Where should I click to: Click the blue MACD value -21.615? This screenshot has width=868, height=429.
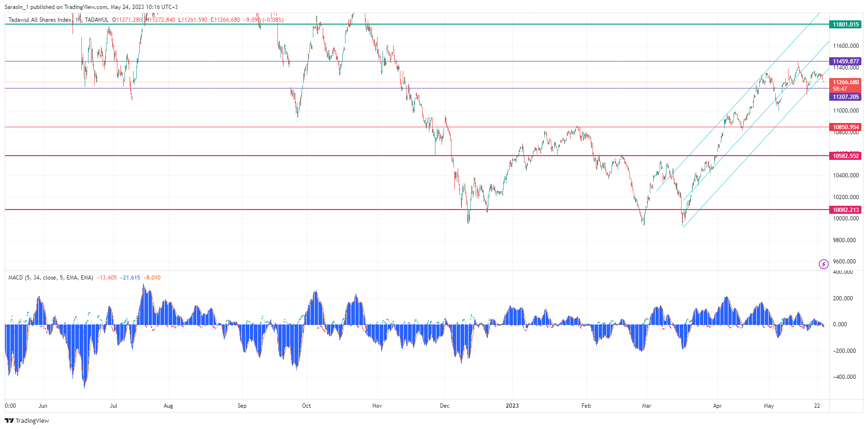click(130, 278)
